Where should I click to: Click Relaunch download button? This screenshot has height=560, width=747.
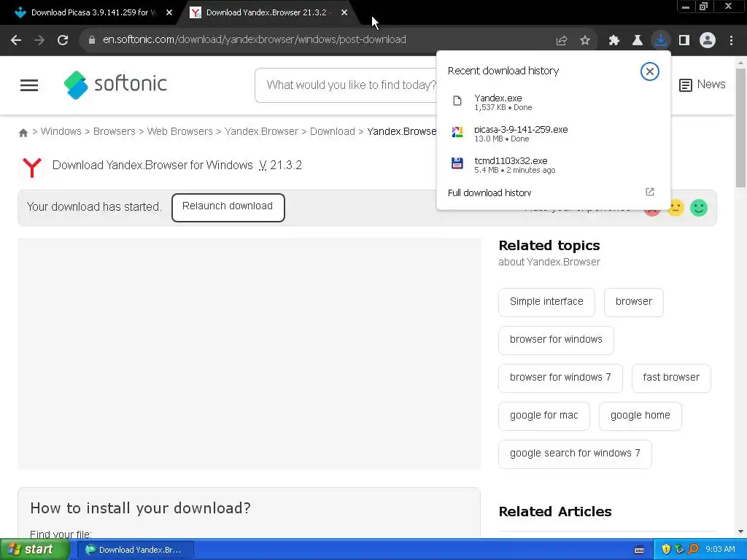[228, 207]
